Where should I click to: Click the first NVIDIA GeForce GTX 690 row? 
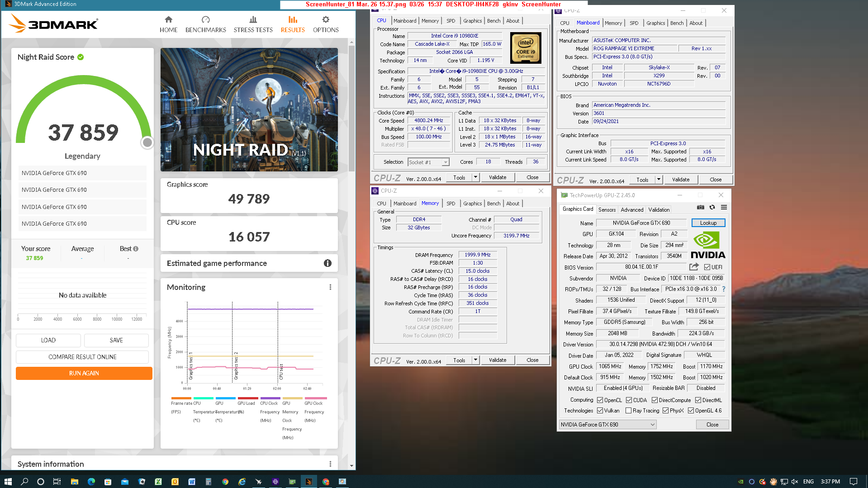click(82, 173)
